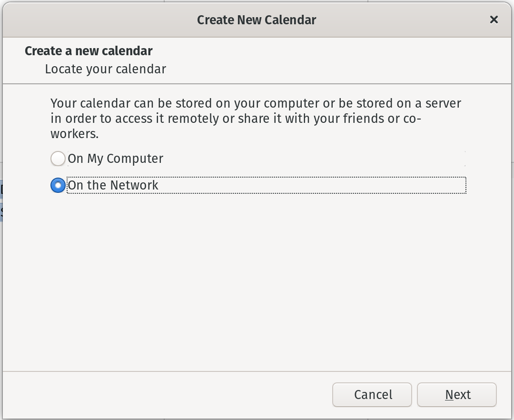
Task: Select the On My Computer radio button
Action: point(58,159)
